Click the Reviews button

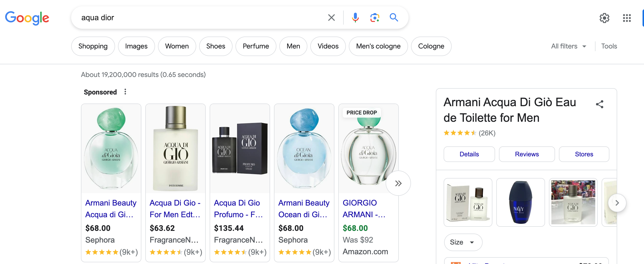tap(527, 154)
